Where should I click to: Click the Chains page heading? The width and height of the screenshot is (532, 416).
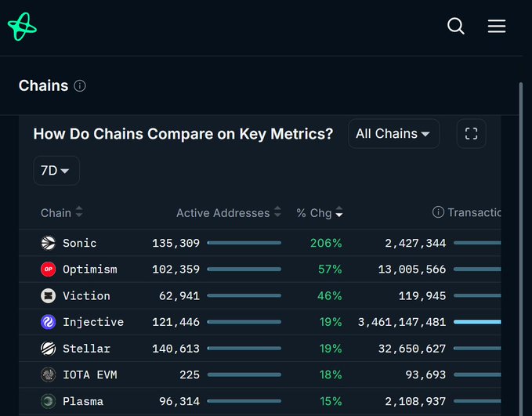click(43, 85)
